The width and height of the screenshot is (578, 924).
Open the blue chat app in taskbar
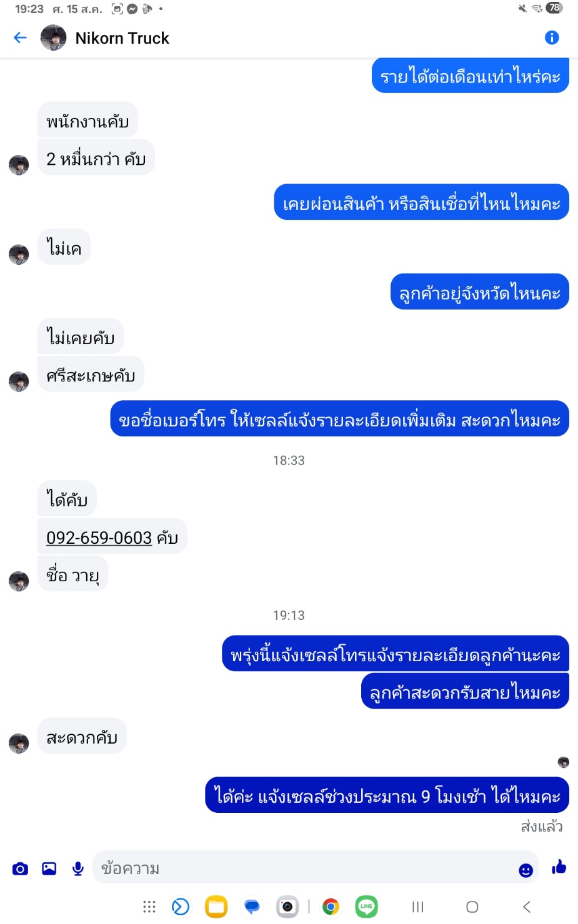point(252,907)
